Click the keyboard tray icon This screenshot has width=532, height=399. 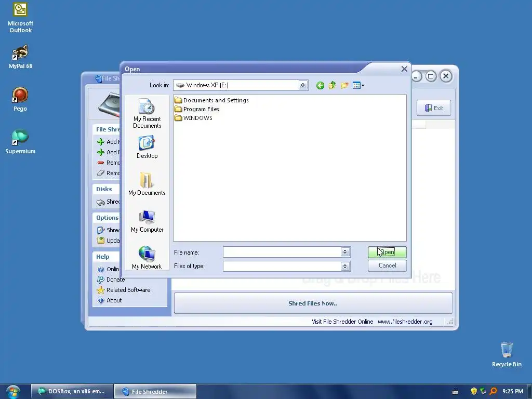[x=455, y=392]
